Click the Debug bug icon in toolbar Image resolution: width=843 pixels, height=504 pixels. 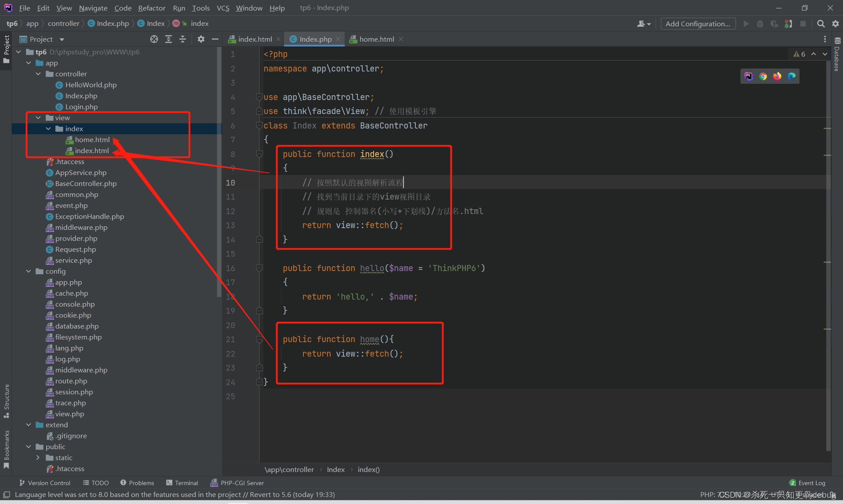(760, 24)
